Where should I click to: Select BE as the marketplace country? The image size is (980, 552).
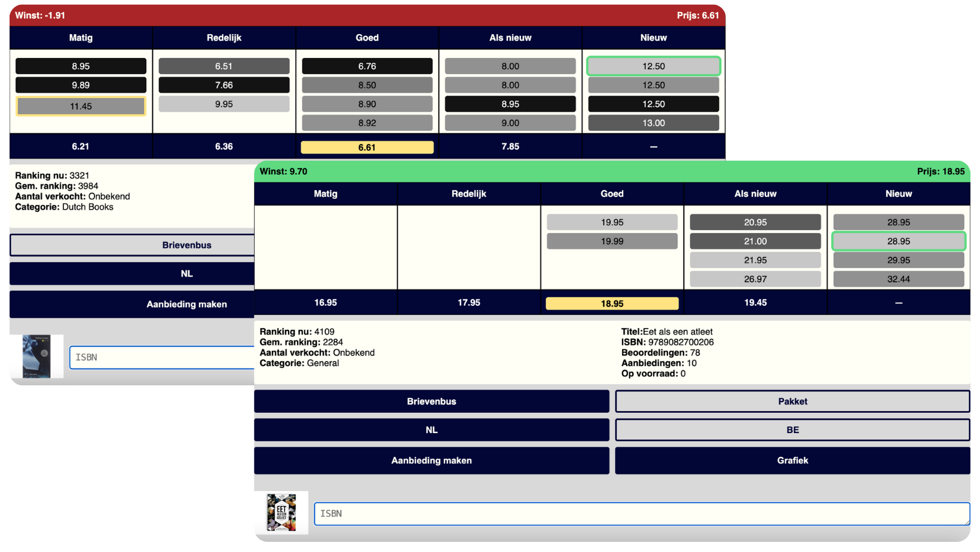[x=792, y=430]
